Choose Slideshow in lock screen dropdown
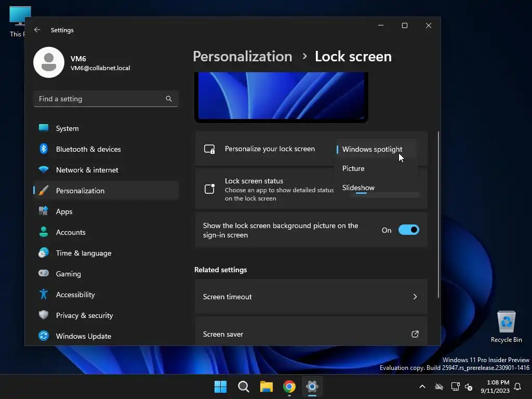 click(x=376, y=188)
